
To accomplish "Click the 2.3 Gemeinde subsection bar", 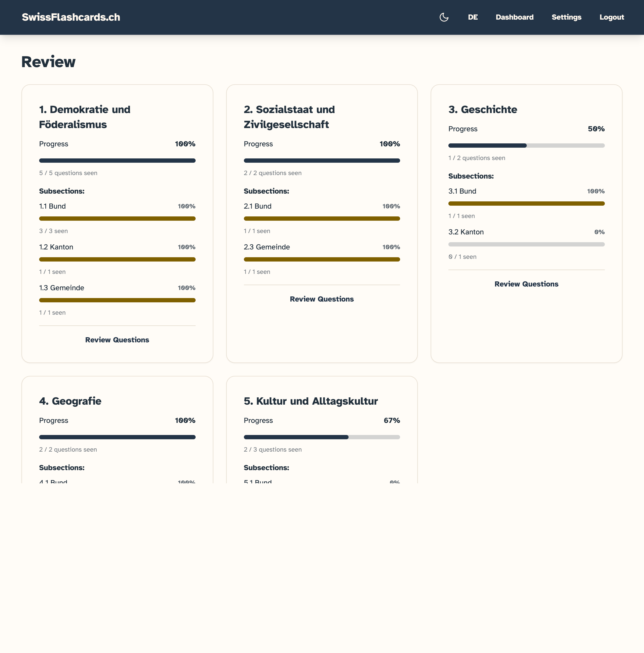I will click(x=322, y=260).
